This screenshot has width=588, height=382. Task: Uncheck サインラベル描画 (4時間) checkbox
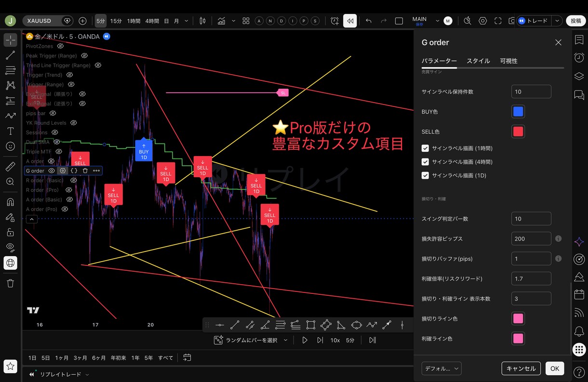coord(425,162)
